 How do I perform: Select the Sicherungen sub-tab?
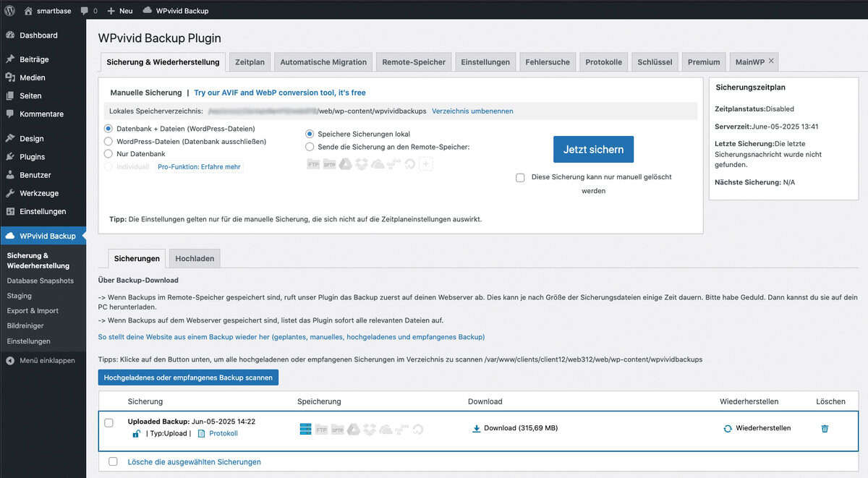(x=137, y=258)
